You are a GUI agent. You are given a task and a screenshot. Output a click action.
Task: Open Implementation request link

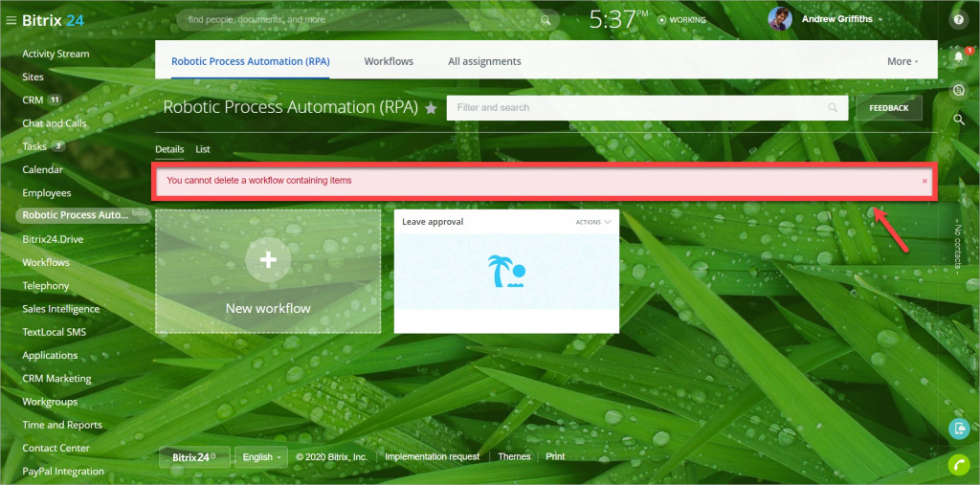[x=432, y=457]
